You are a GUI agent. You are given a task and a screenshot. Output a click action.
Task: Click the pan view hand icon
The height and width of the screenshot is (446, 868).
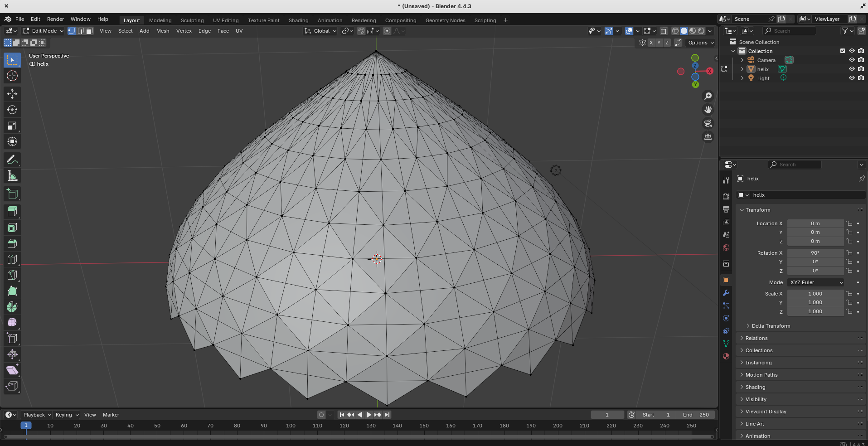tap(708, 110)
